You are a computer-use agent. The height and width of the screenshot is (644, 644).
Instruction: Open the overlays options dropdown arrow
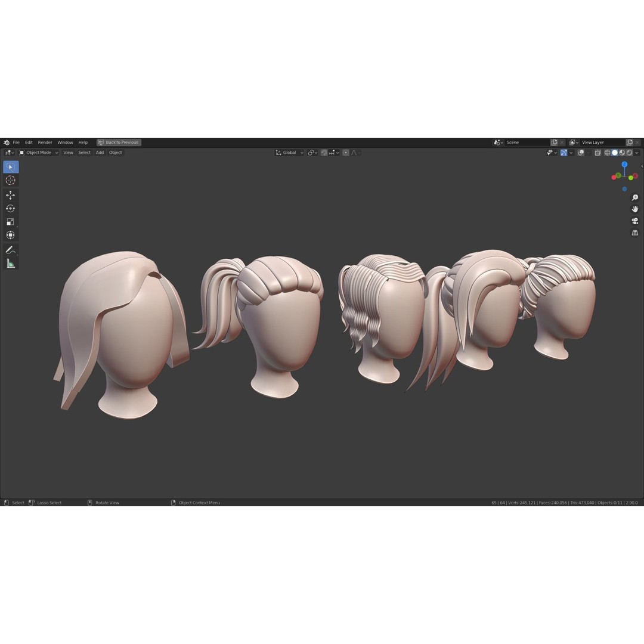pos(588,153)
